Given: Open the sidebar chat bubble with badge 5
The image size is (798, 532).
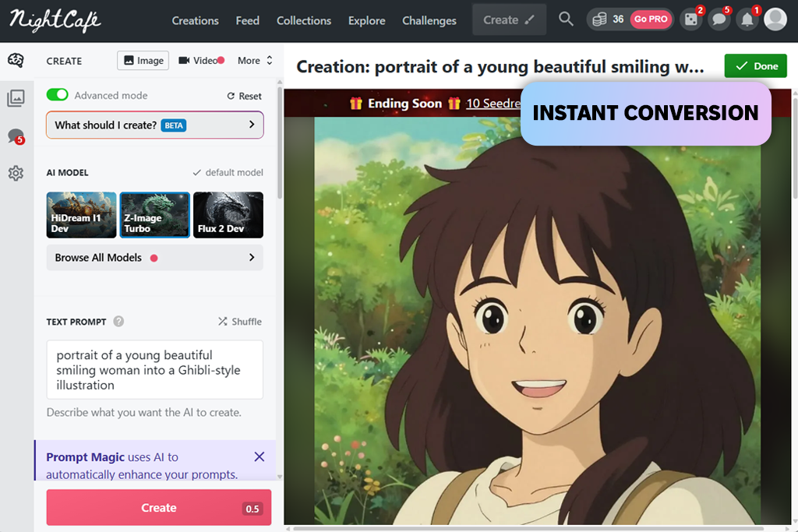Looking at the screenshot, I should [x=16, y=136].
